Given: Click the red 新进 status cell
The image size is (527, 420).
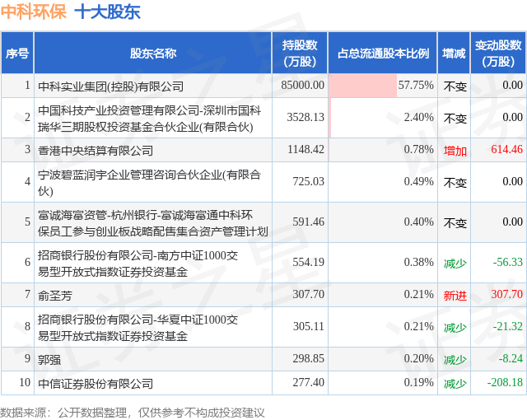Looking at the screenshot, I should pyautogui.click(x=455, y=296).
